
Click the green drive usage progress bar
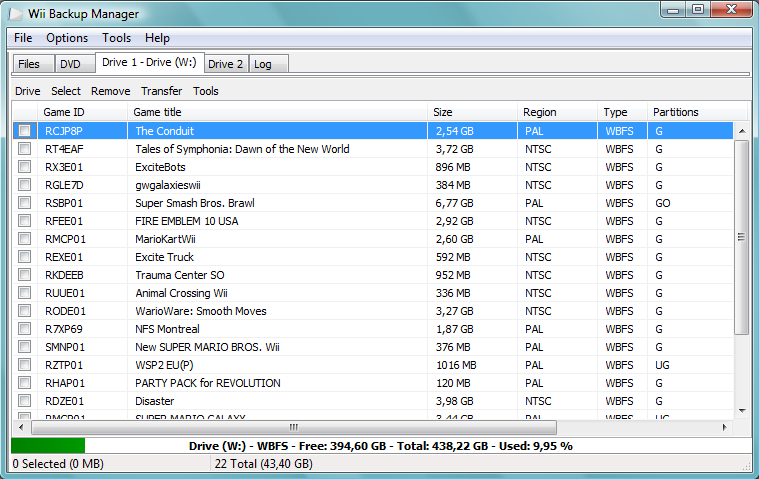click(x=47, y=446)
